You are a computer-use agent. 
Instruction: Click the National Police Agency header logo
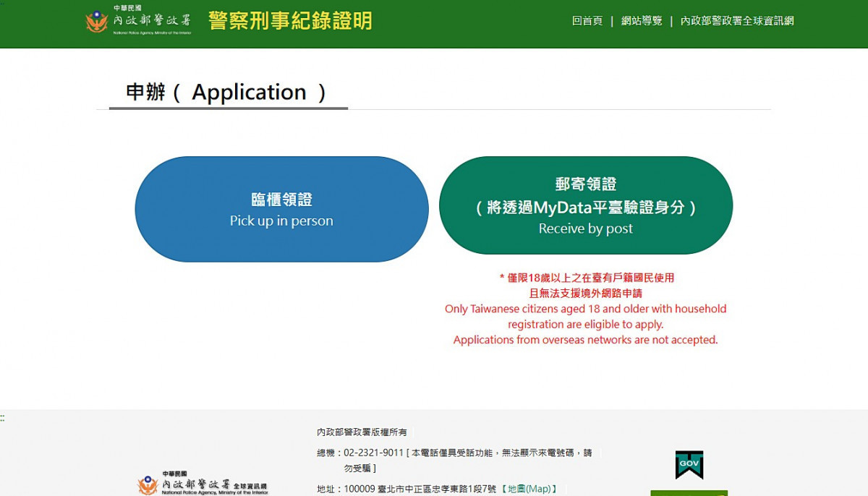(138, 20)
